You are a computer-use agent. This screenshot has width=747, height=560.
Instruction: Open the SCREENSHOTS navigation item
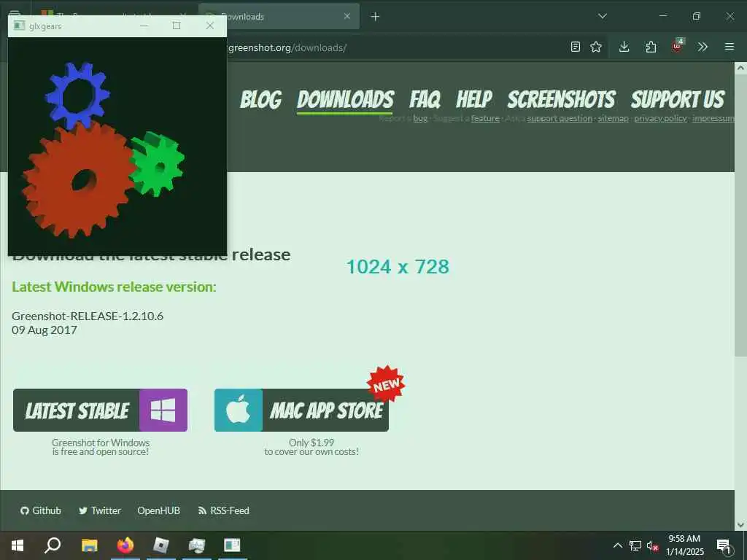tap(562, 99)
